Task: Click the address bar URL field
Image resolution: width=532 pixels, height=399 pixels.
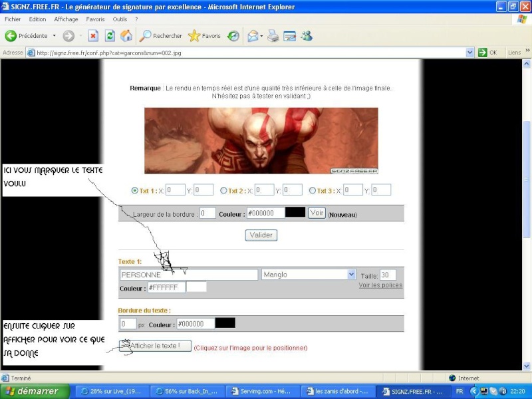Action: (x=251, y=53)
